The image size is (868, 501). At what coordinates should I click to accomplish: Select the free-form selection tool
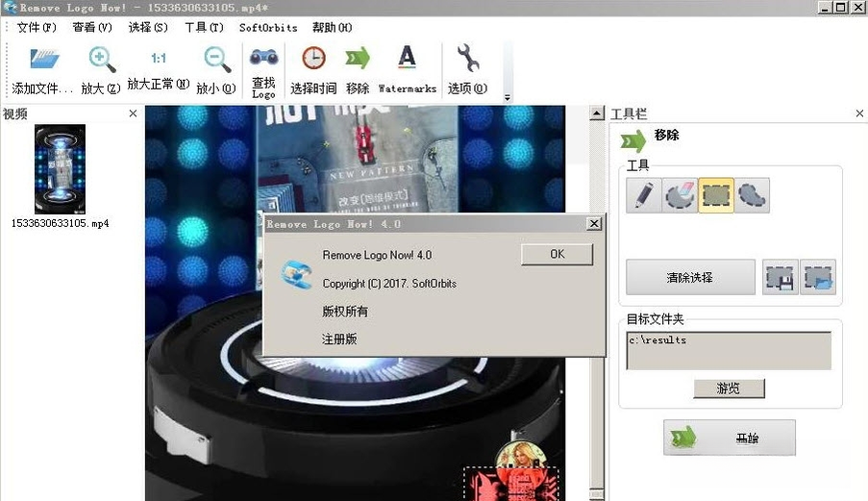[x=752, y=195]
